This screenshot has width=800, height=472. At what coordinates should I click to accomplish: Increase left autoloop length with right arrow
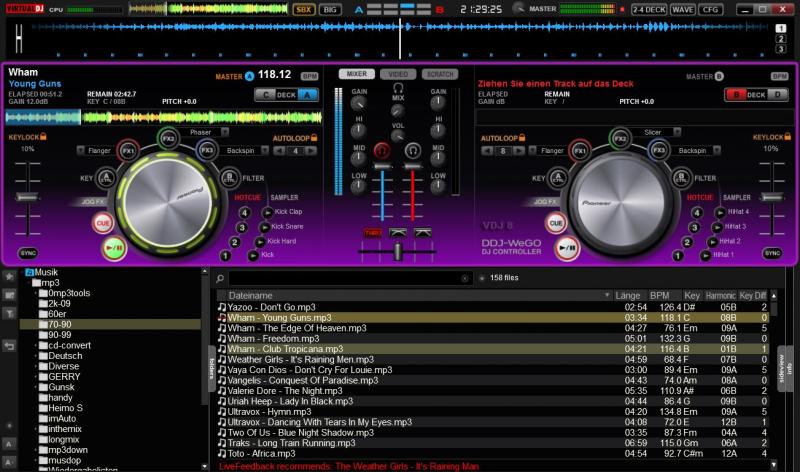click(311, 151)
